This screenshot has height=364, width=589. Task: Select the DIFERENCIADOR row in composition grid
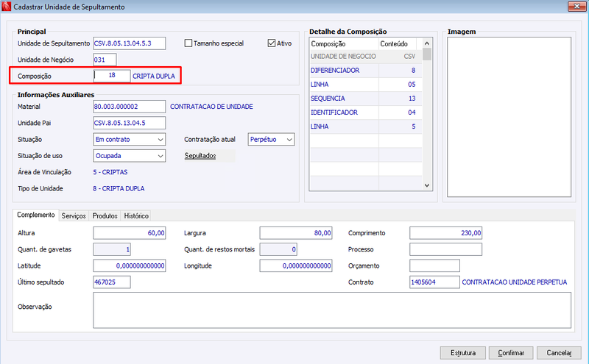click(366, 70)
